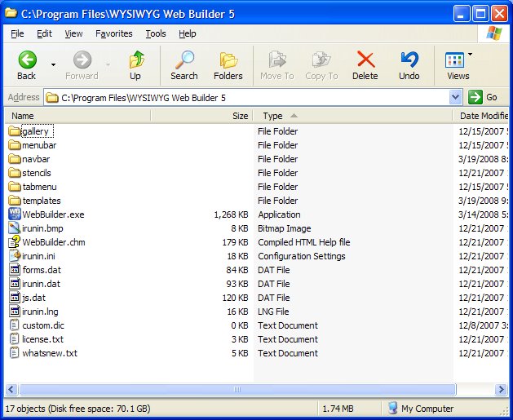This screenshot has height=420, width=513.
Task: Click the horizontal scrollbar thumb
Action: pos(237,389)
